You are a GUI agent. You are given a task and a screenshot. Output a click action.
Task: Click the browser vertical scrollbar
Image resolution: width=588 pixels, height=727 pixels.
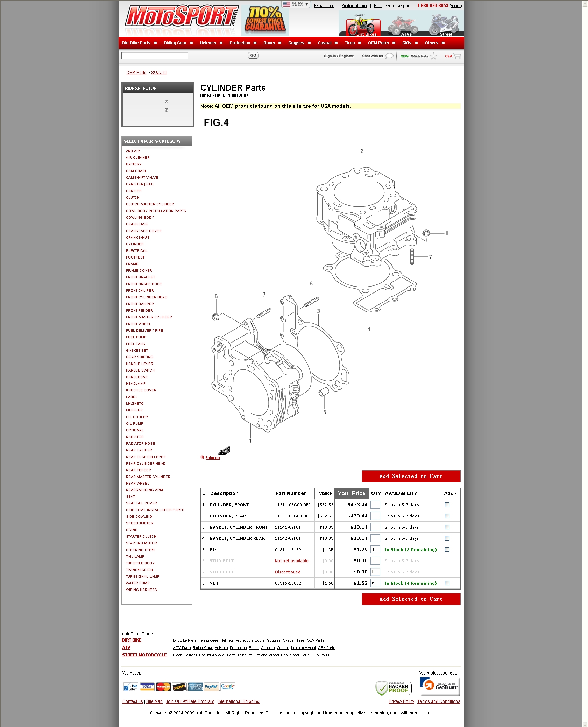point(585,363)
